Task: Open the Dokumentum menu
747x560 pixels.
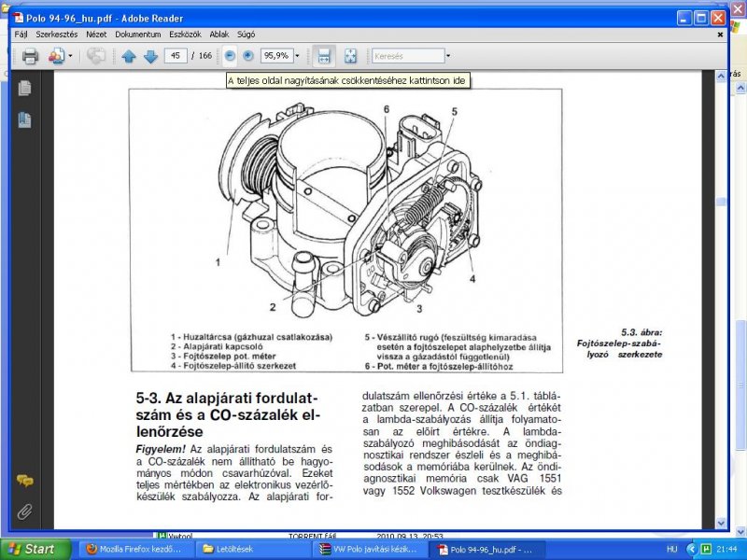Action: [x=137, y=35]
